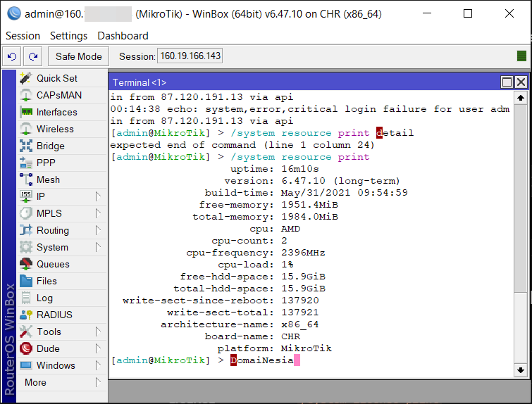The image size is (532, 404).
Task: Open the Bridge icon
Action: click(26, 146)
